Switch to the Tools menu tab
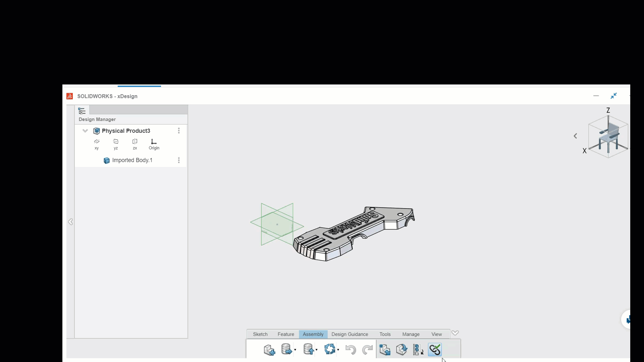 pos(385,334)
